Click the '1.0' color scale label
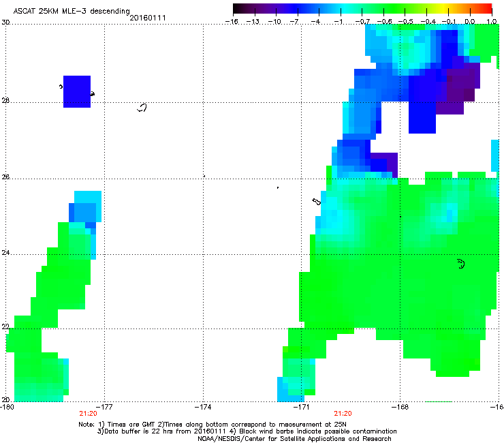Screen dimensions: 504x443 pos(492,22)
